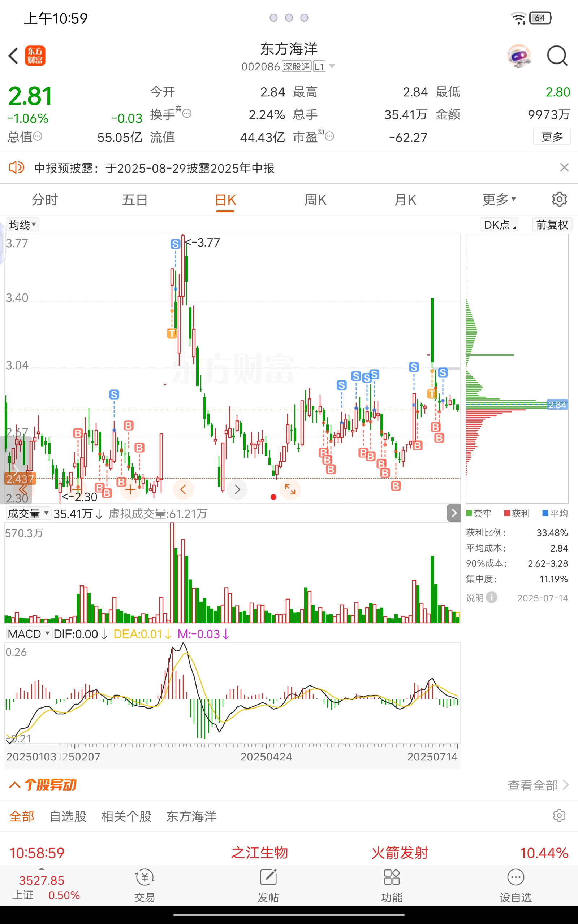Screen dimensions: 578x924
Task: Tap the 说明 info icon
Action: pyautogui.click(x=492, y=597)
